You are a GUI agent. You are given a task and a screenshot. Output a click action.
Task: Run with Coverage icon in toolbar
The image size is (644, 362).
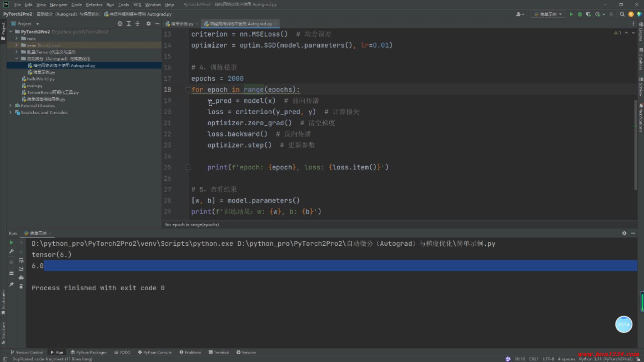pyautogui.click(x=588, y=14)
